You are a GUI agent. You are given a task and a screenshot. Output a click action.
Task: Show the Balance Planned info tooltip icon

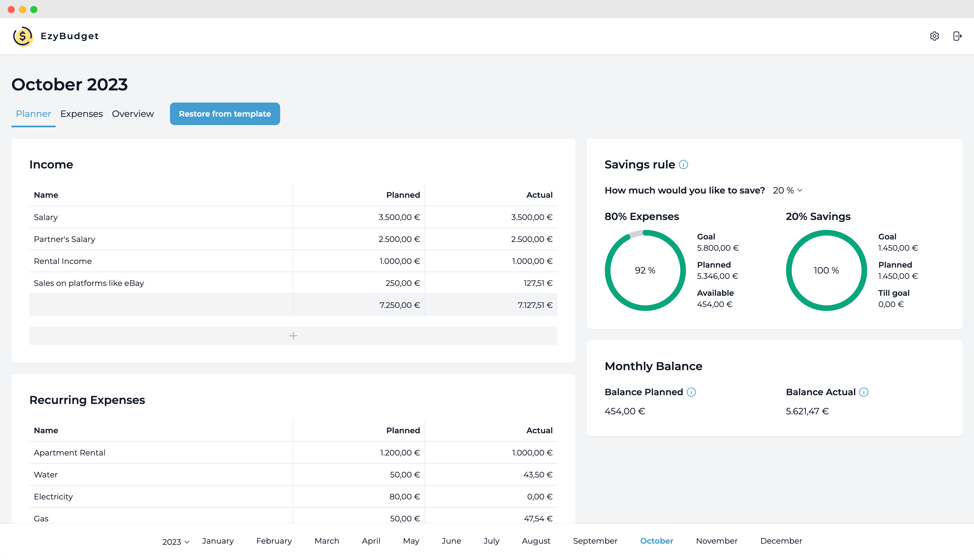(x=691, y=392)
